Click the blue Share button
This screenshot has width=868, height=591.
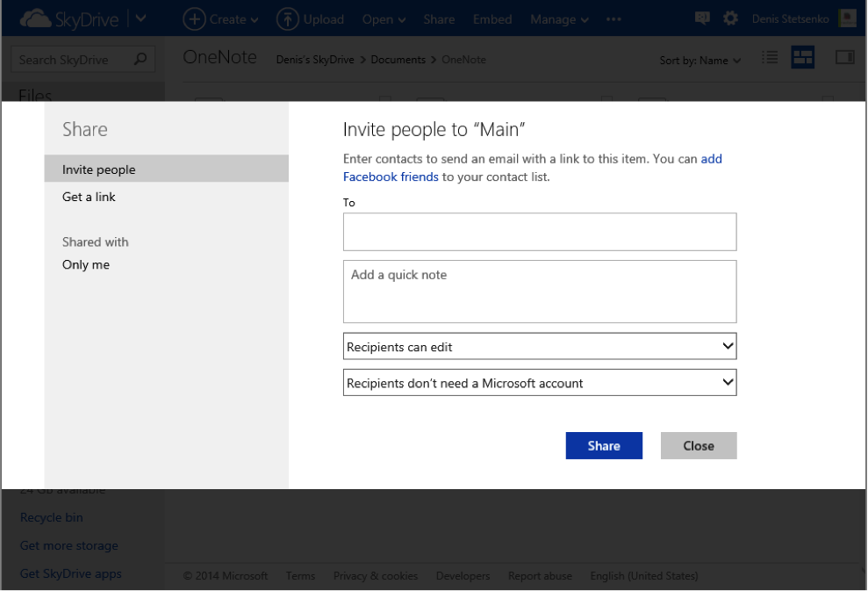point(604,446)
